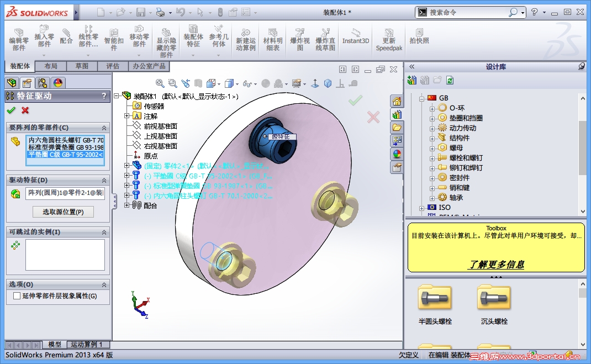Open the ConfigurationManager tab icon
The image size is (591, 364).
(x=42, y=82)
